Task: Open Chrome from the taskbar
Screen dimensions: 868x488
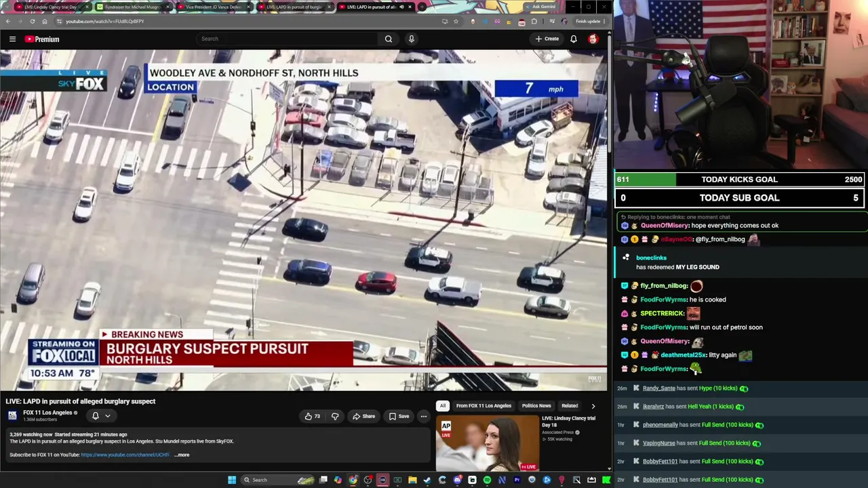Action: 353,480
